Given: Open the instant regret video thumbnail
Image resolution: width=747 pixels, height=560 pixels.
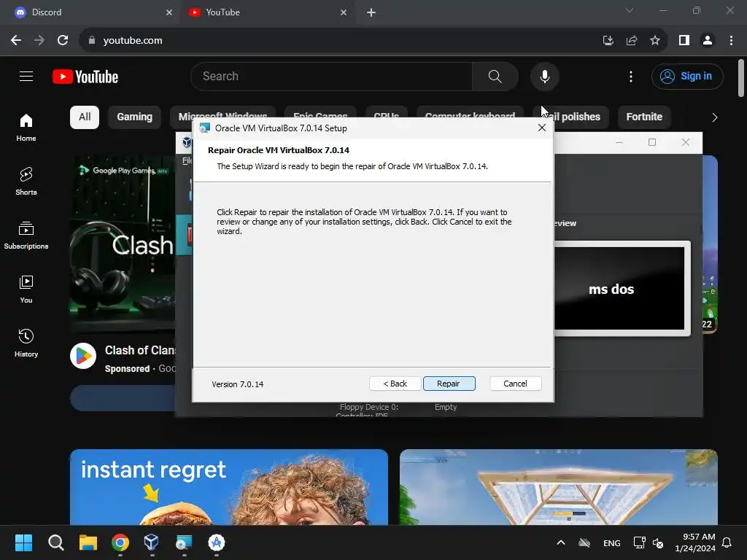Looking at the screenshot, I should pyautogui.click(x=228, y=486).
